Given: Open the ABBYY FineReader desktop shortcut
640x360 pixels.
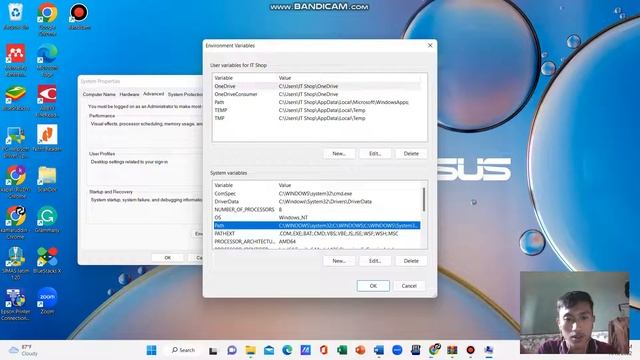Looking at the screenshot, I should coord(47,100).
